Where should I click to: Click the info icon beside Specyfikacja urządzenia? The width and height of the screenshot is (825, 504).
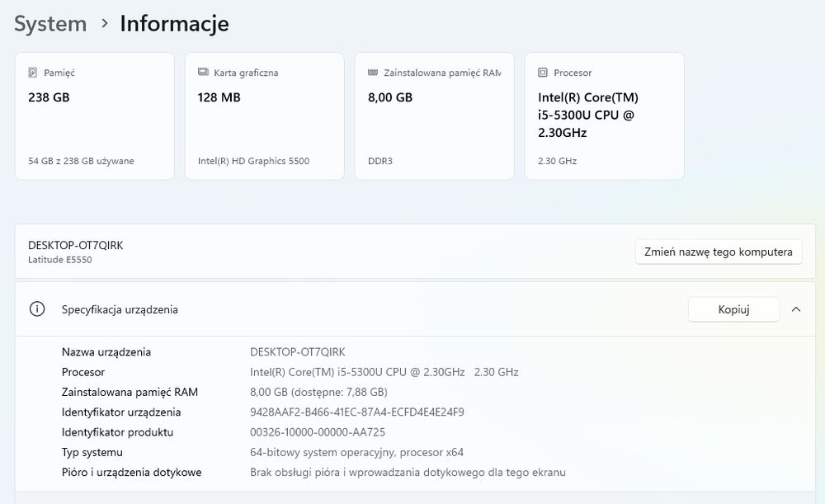pyautogui.click(x=37, y=309)
